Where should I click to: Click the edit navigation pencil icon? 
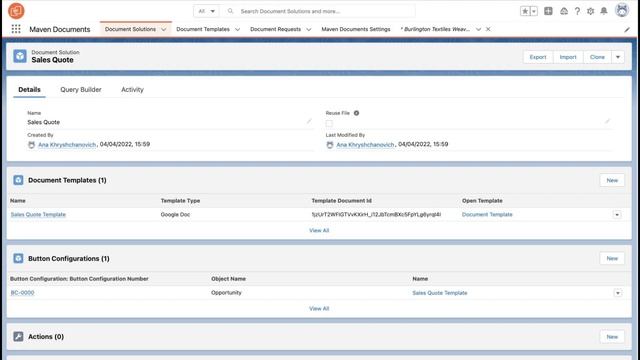click(x=627, y=29)
